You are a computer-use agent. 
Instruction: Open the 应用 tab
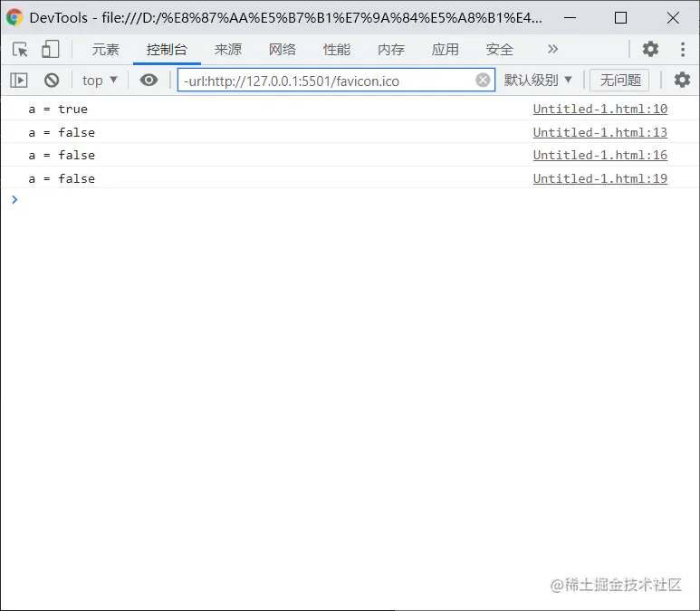446,49
